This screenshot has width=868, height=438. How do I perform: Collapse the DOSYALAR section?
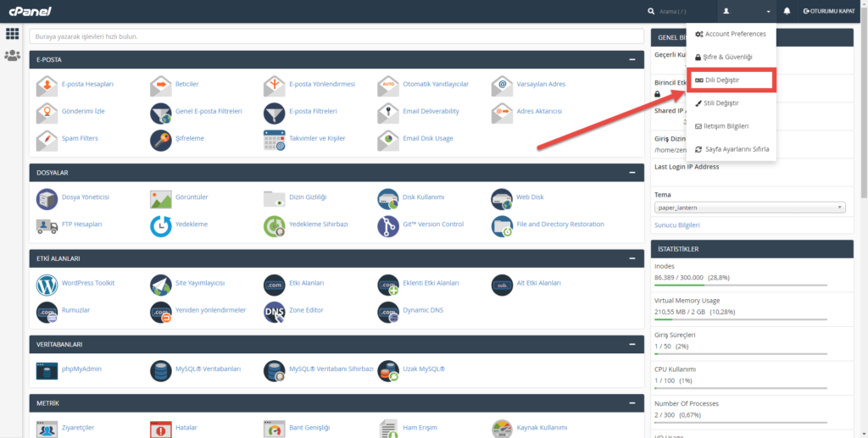pos(632,173)
